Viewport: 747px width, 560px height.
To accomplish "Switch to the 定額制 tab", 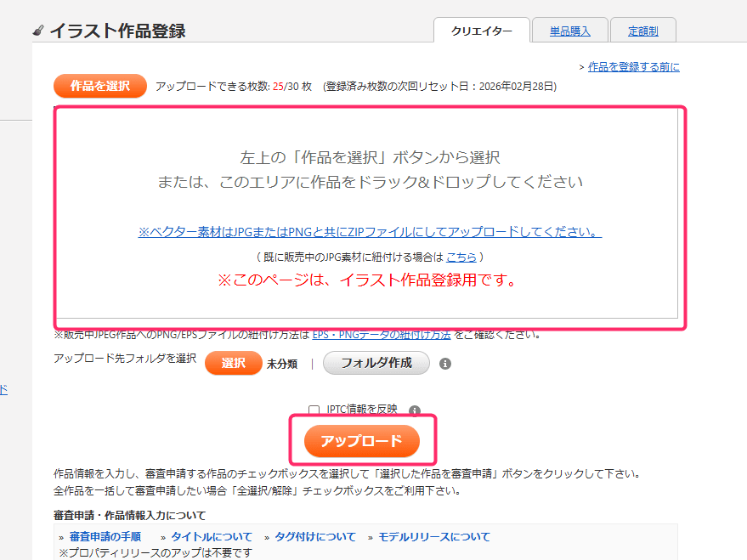I will coord(643,29).
